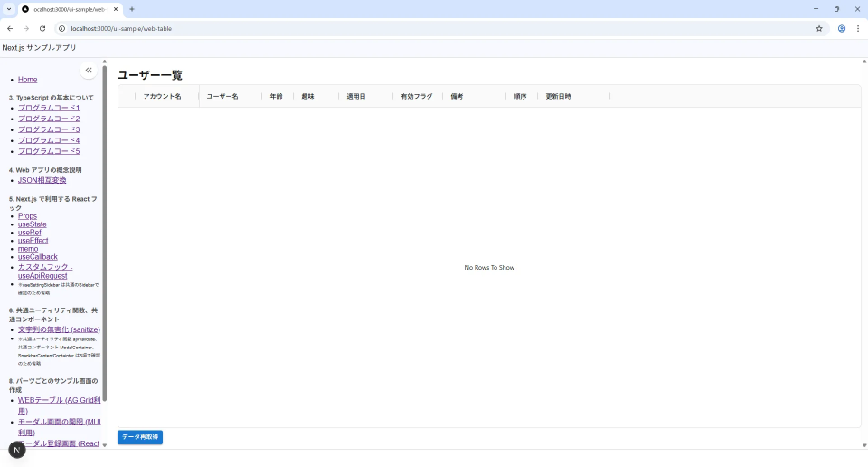Open the memo link
Screen dimensions: 868x467
(x=28, y=249)
